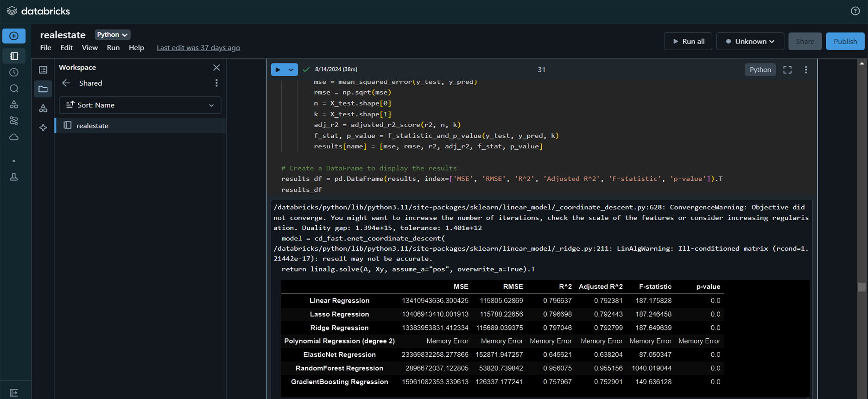Open Search magnifier icon in sidebar
The width and height of the screenshot is (868, 399).
[14, 89]
